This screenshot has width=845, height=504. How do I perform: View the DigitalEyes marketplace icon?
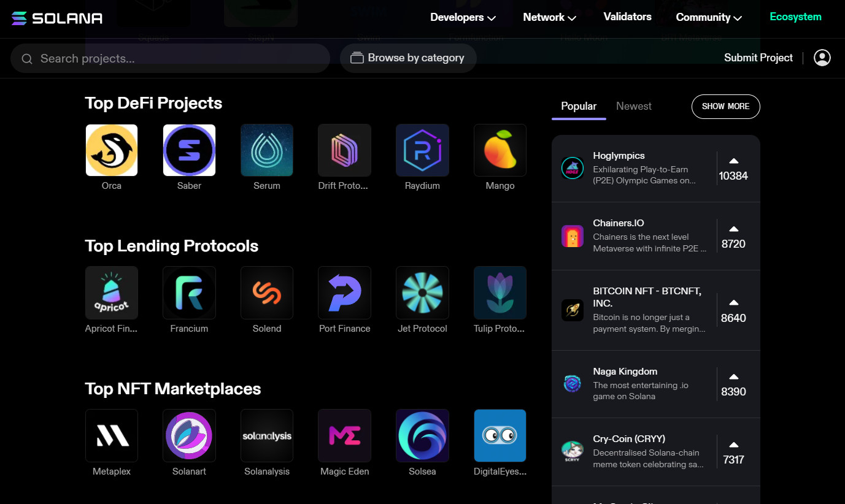[x=500, y=435]
